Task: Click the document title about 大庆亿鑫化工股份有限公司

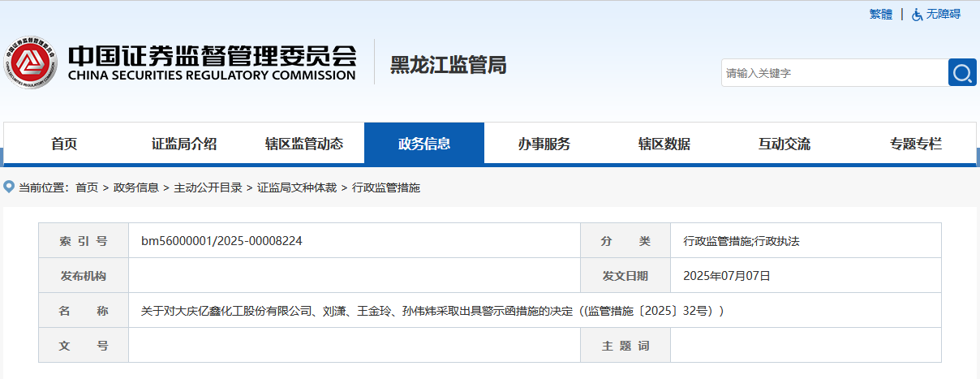Action: [x=432, y=311]
